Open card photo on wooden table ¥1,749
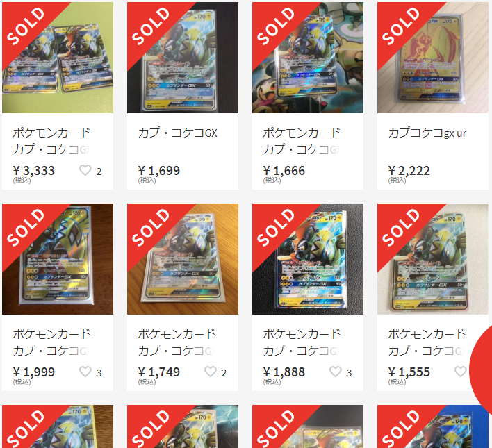 pos(183,259)
